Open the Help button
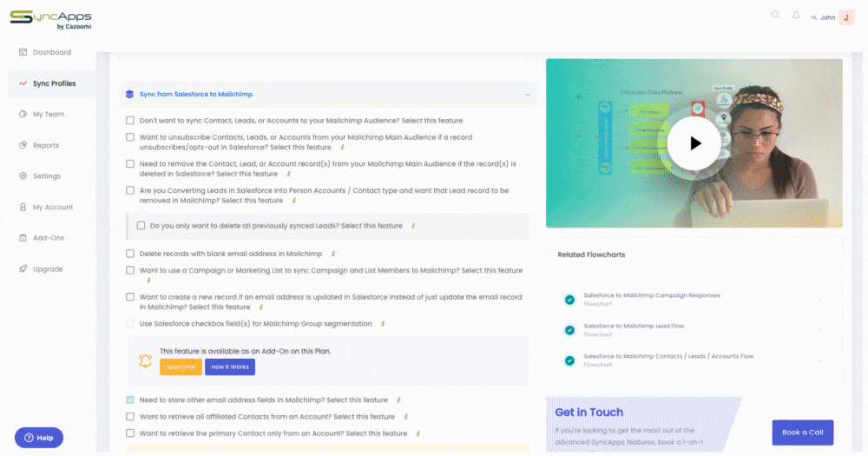Image resolution: width=868 pixels, height=456 pixels. (x=39, y=438)
